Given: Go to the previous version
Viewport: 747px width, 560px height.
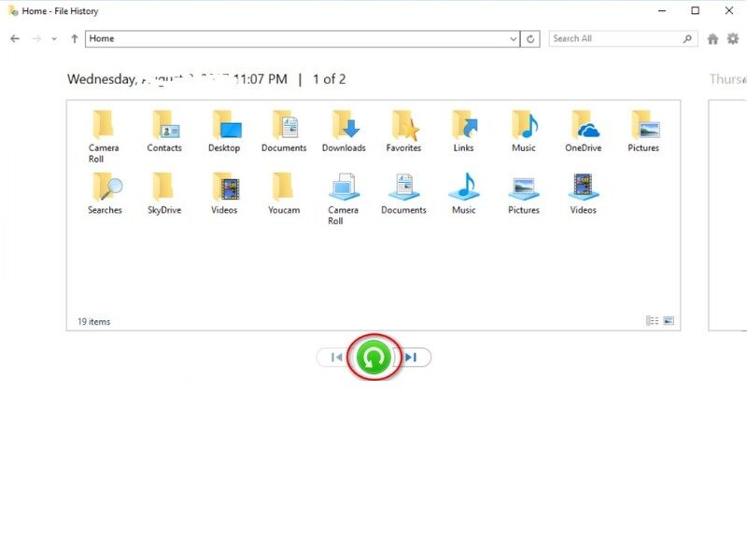Looking at the screenshot, I should (336, 357).
